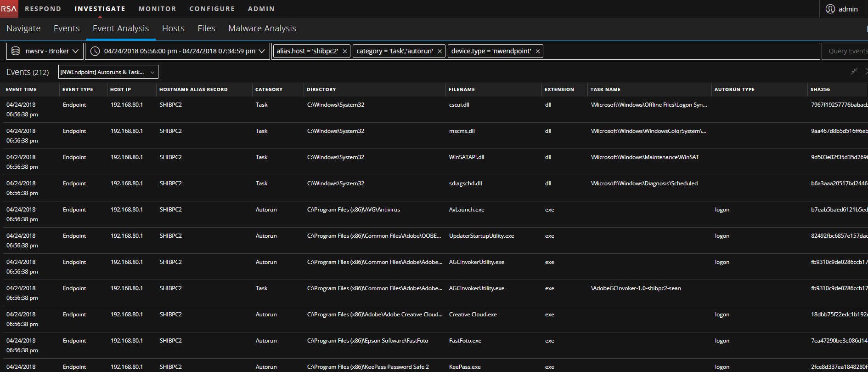The image size is (868, 372).
Task: Open the Hosts tab
Action: click(173, 29)
